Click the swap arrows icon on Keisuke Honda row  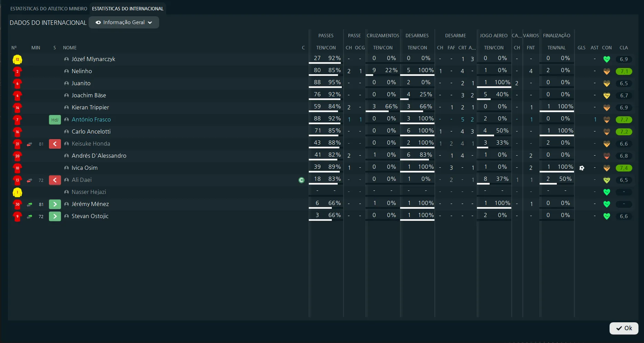tap(30, 144)
